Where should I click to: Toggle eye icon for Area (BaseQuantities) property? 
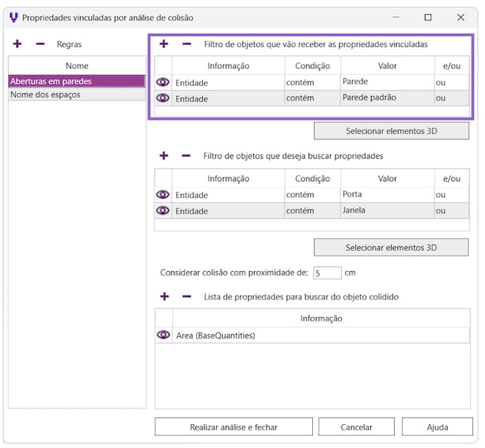163,335
